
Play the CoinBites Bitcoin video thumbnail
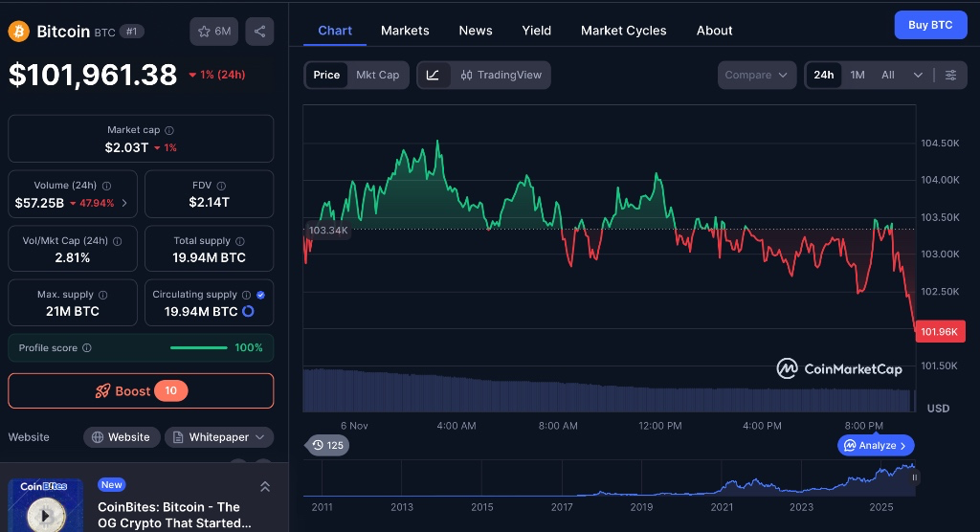pos(44,515)
